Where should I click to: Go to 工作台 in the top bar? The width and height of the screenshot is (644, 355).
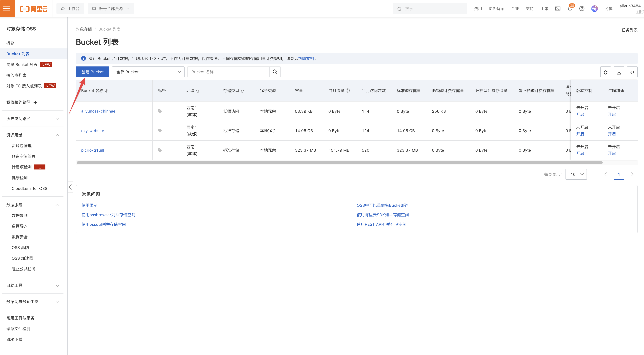pyautogui.click(x=70, y=8)
